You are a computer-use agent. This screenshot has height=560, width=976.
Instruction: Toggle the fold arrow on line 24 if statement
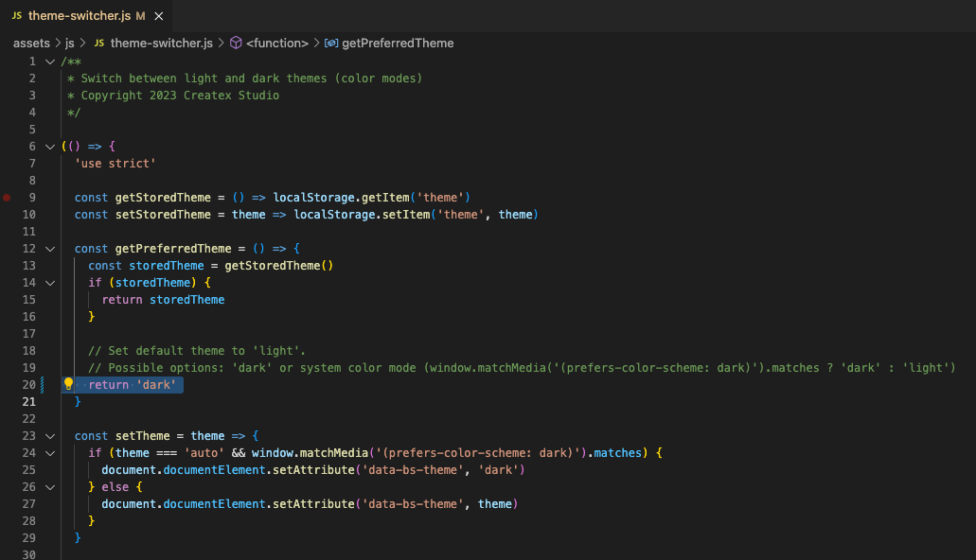coord(49,452)
